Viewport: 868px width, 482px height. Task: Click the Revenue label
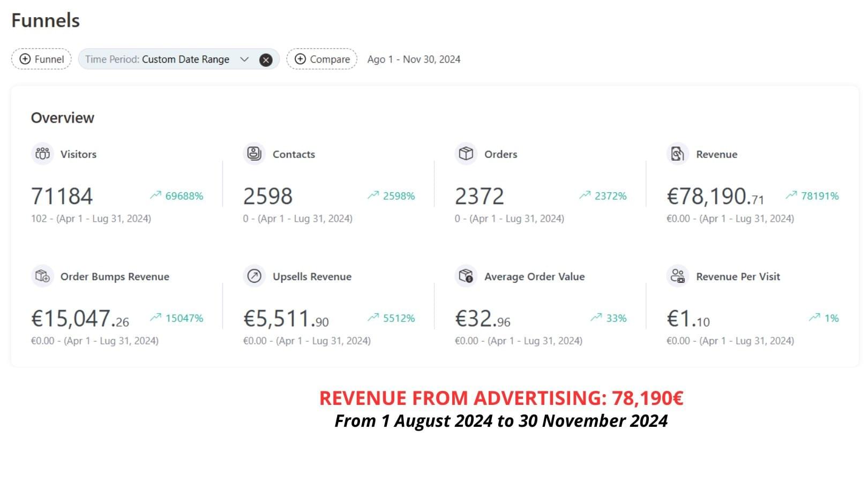point(717,154)
